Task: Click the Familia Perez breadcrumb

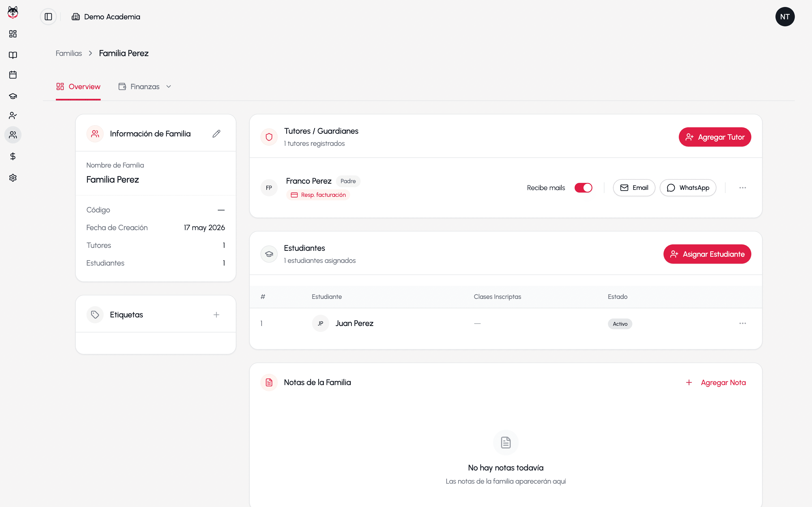Action: (x=124, y=53)
